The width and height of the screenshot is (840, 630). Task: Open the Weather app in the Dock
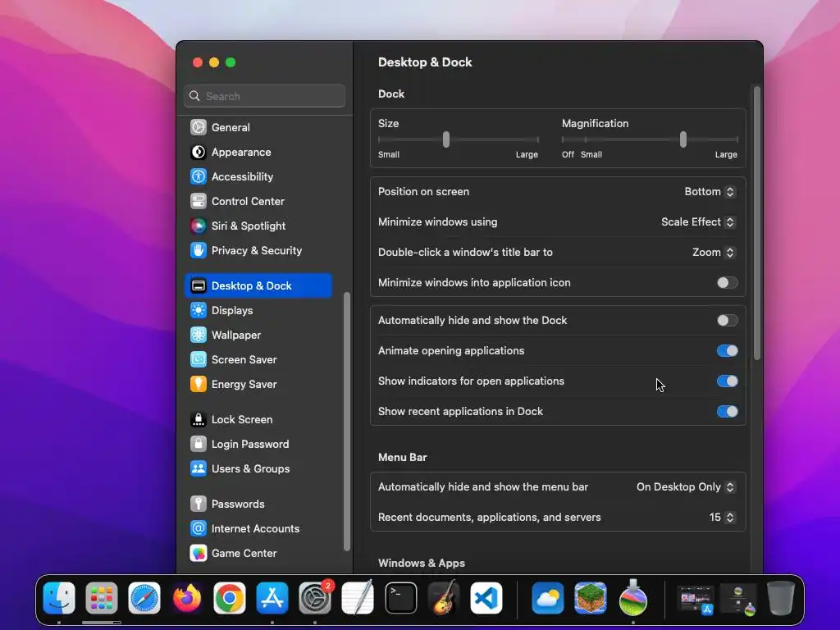tap(547, 598)
